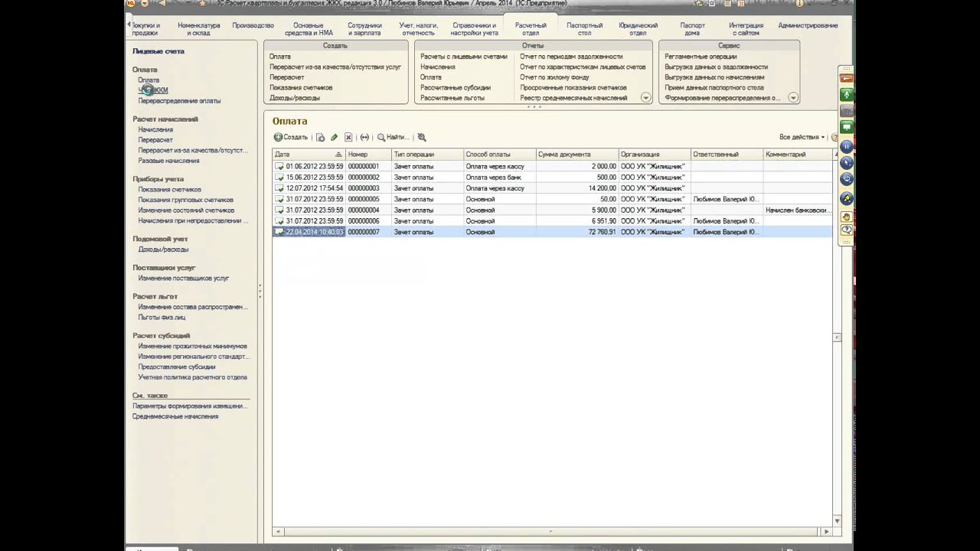Open the Производство section tab
Viewport: 980px width, 551px height.
(x=253, y=25)
